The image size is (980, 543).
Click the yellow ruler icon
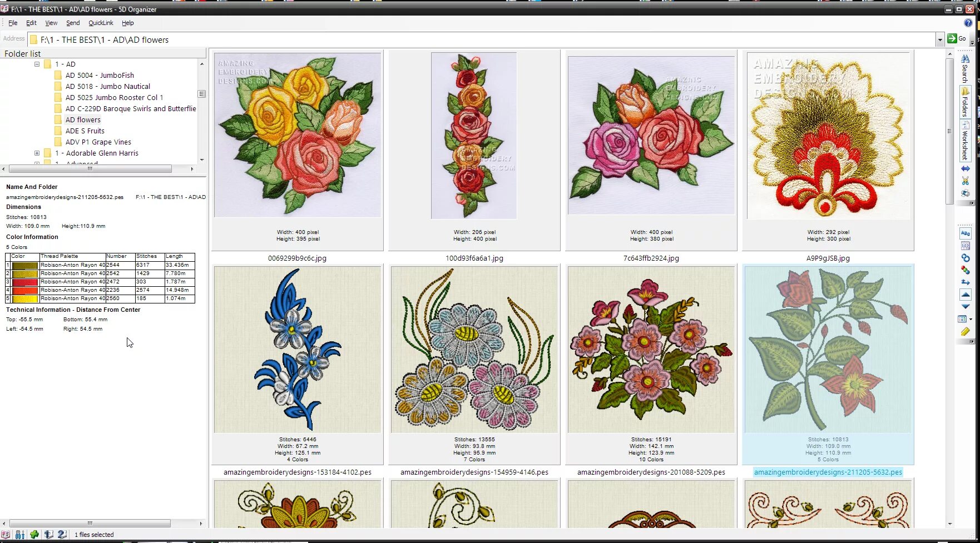965,332
